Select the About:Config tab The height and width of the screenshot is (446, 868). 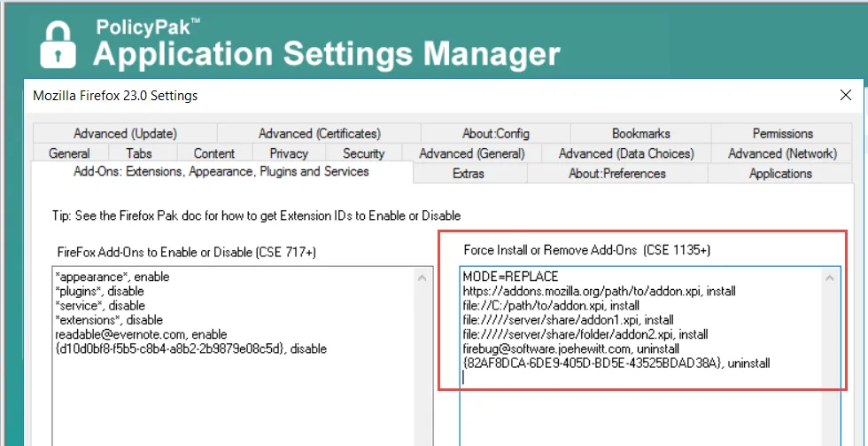pos(496,134)
